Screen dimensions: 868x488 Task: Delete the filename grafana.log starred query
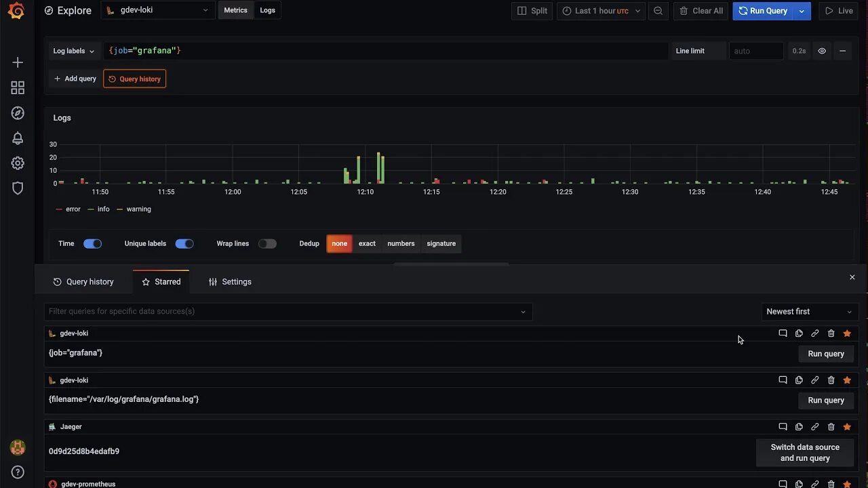[831, 380]
